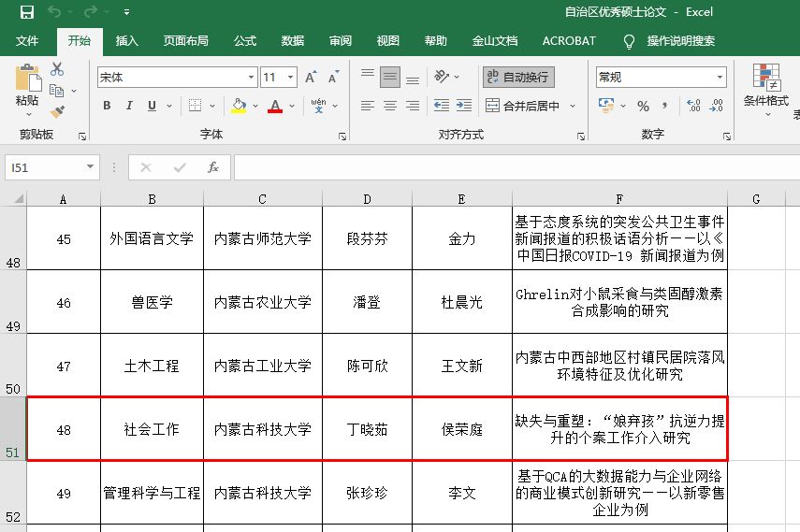Screen dimensions: 800x532
Task: Click the 合并后居中 button
Action: click(x=523, y=106)
